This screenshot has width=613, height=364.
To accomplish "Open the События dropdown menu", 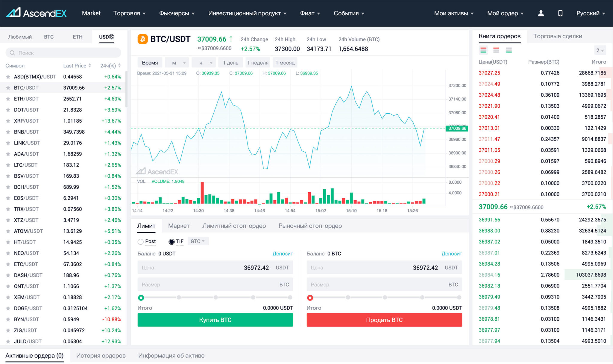I will pos(349,13).
